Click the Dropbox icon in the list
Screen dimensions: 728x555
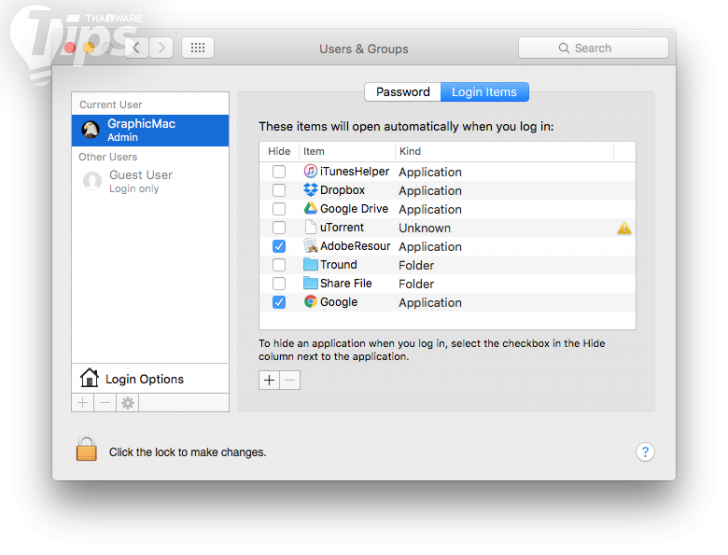310,190
